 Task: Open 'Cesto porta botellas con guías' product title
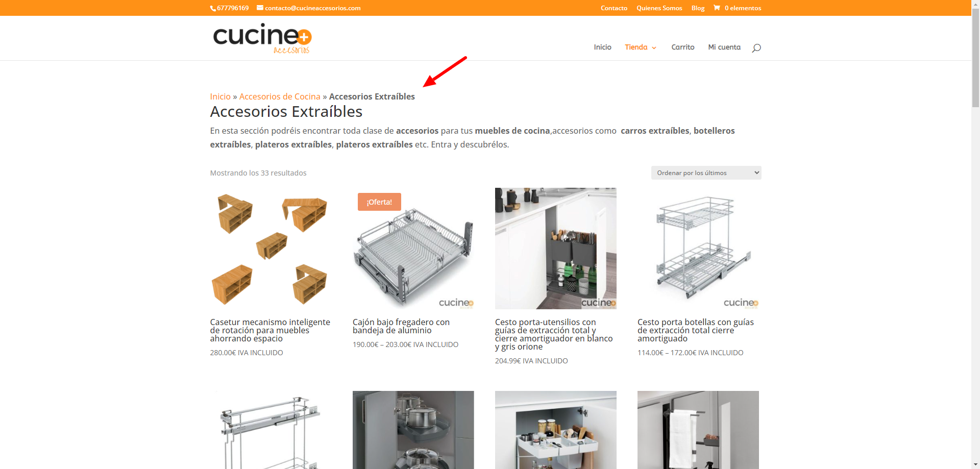(695, 330)
